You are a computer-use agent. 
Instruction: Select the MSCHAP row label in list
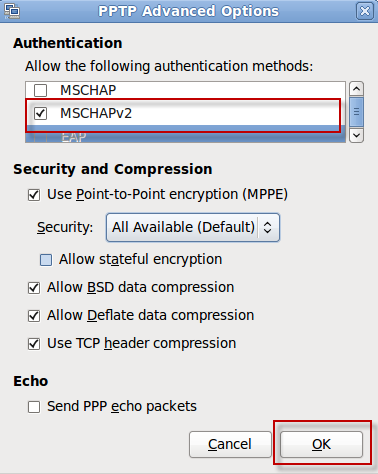(88, 90)
